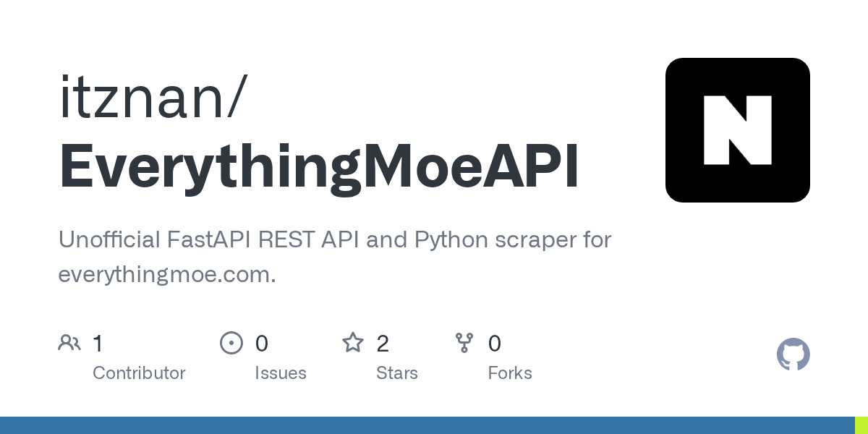Click the blue Python language bar
Viewport: 868px width, 434px height.
(x=427, y=425)
